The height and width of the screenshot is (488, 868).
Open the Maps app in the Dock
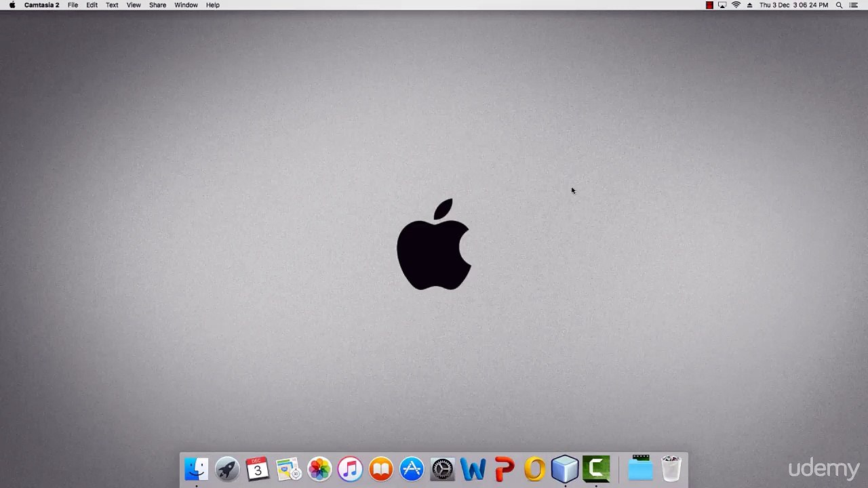click(288, 469)
